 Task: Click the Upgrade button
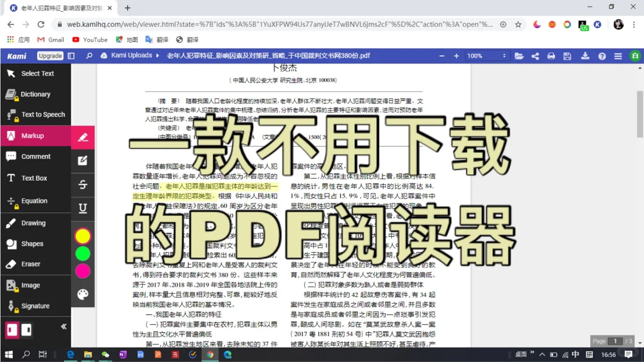pos(50,56)
